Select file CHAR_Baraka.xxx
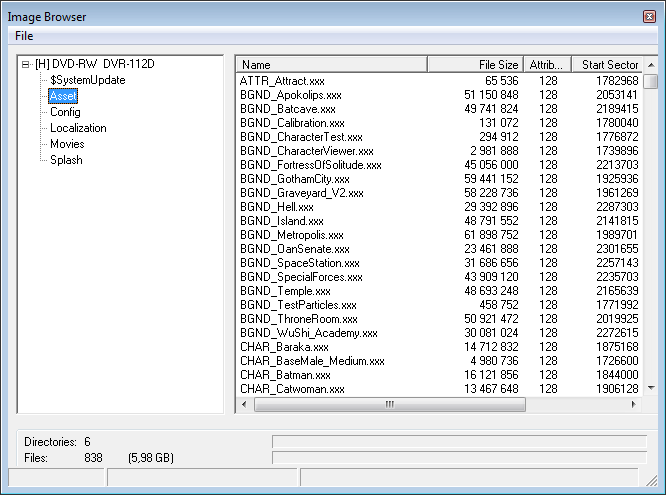The width and height of the screenshot is (666, 495). [284, 347]
